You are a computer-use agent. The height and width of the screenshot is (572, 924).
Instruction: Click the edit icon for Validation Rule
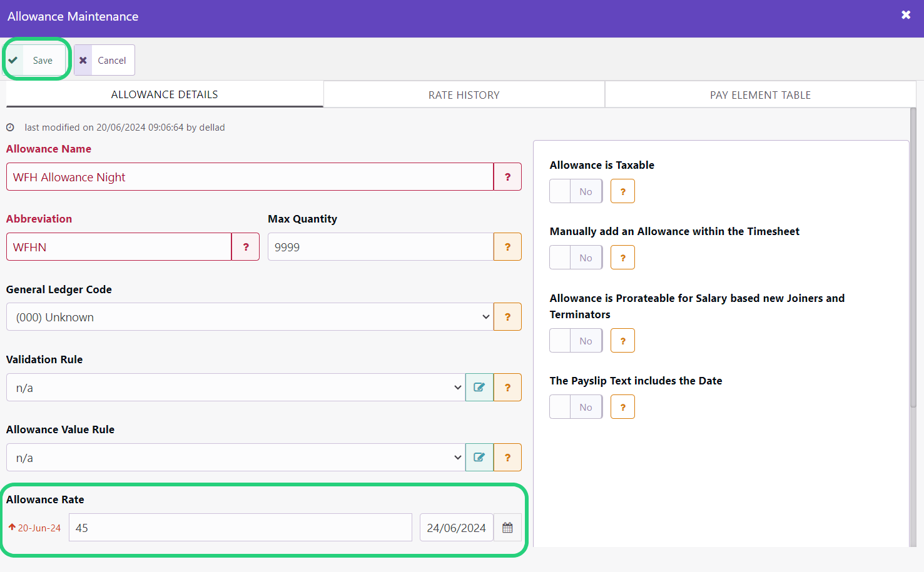(x=479, y=388)
